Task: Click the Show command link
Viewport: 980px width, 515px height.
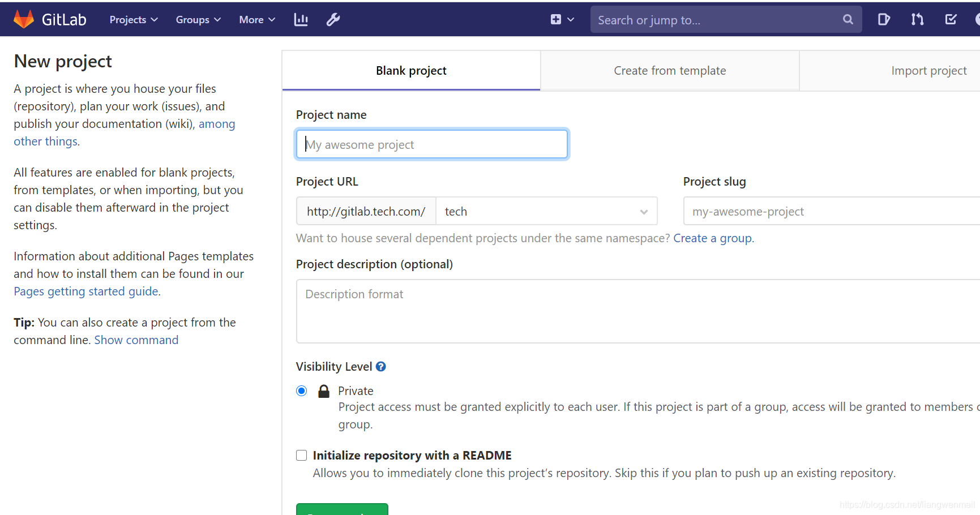Action: [x=136, y=340]
